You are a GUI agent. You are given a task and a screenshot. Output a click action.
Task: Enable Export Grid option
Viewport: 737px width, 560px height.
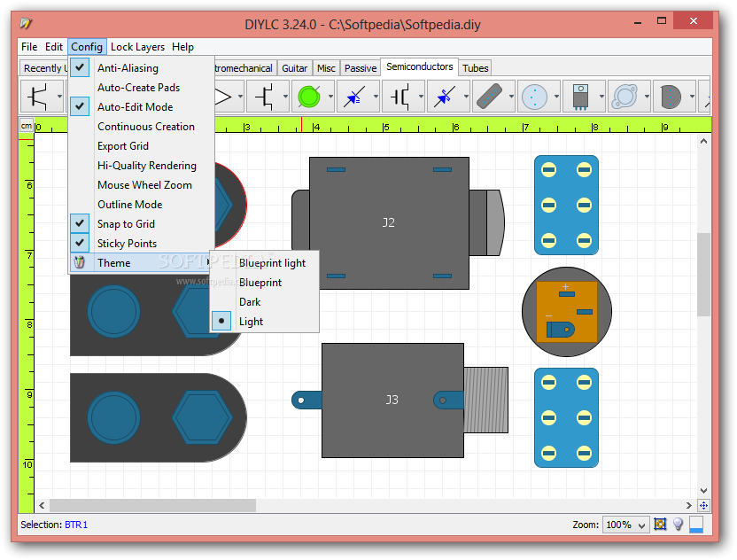(141, 146)
